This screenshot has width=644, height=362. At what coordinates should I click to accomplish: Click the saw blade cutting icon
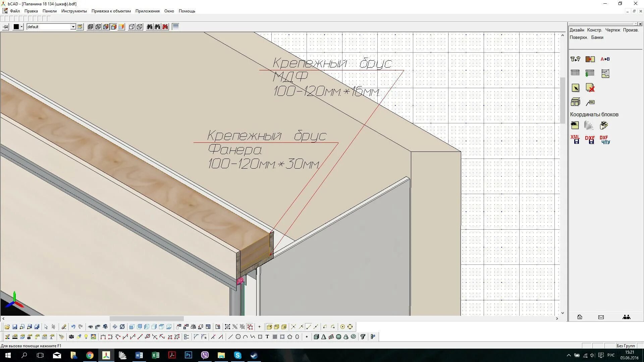pyautogui.click(x=575, y=125)
